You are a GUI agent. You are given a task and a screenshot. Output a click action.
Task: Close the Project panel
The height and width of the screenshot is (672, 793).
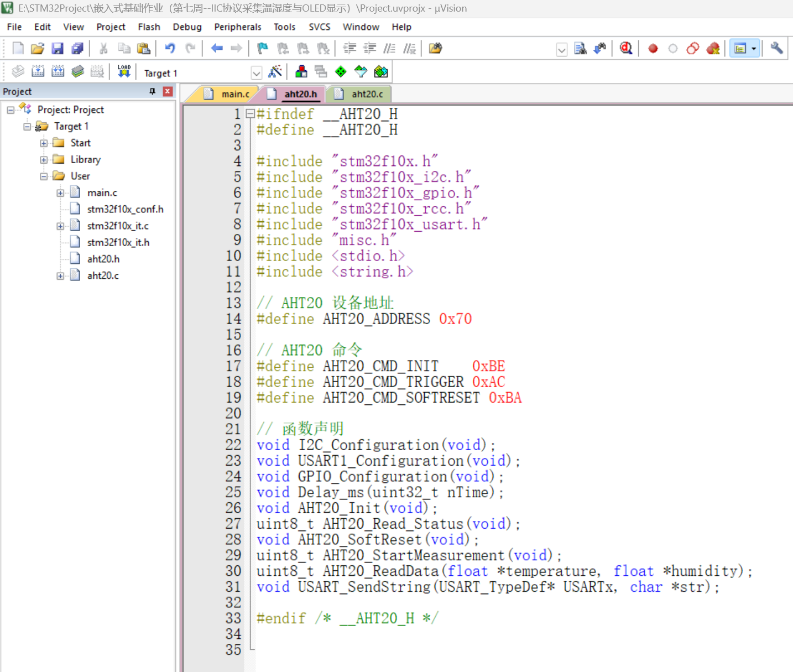(168, 91)
